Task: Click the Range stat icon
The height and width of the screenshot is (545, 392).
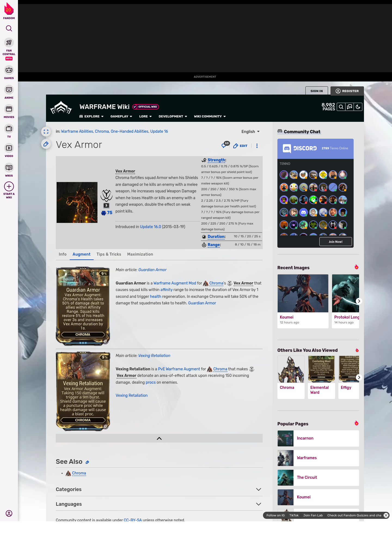Action: [x=204, y=245]
